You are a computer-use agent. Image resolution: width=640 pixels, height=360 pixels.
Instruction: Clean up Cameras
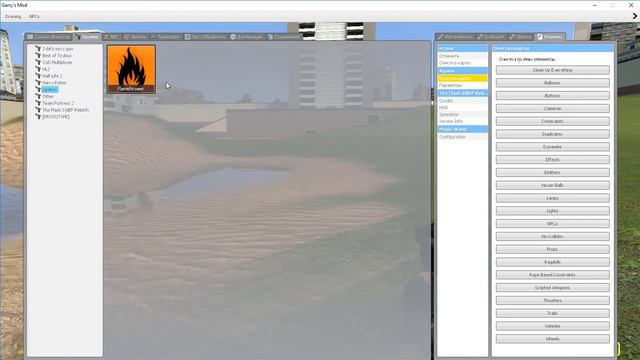[553, 109]
